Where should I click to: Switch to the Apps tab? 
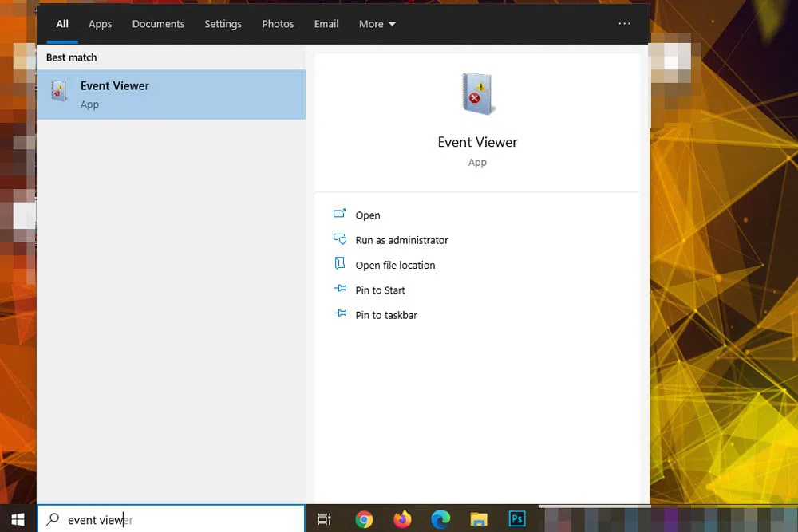pos(100,24)
